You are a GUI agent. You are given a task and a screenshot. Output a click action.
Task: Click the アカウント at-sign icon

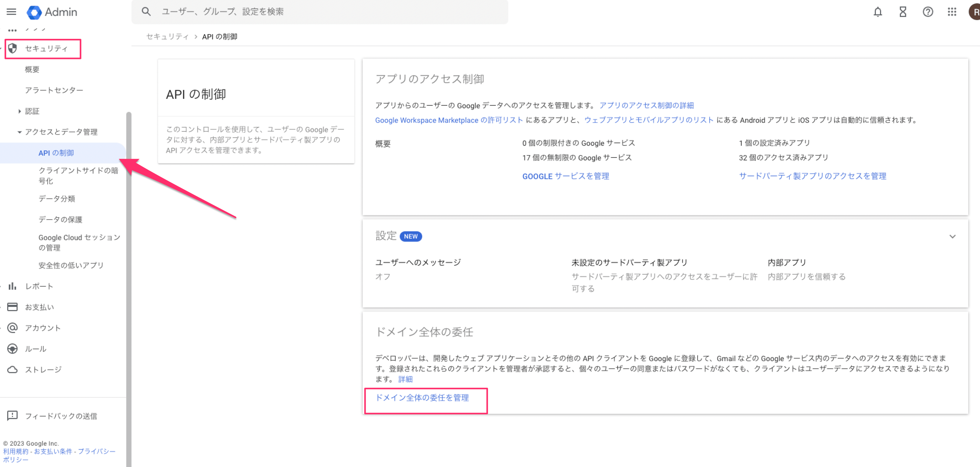click(12, 327)
